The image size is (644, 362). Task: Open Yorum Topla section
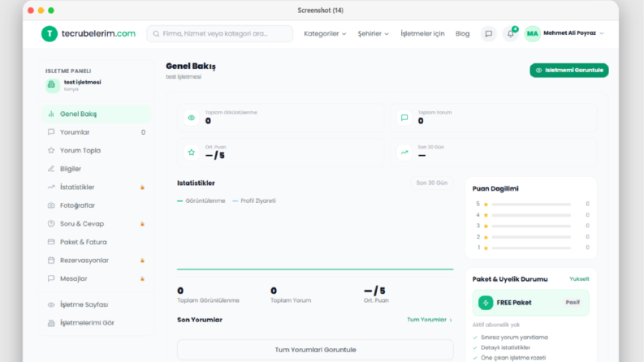pos(96,150)
